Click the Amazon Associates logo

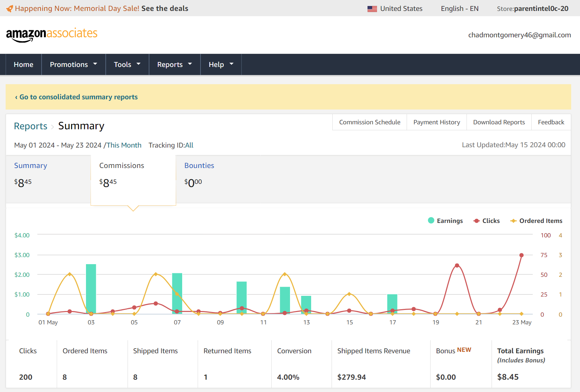(x=52, y=35)
